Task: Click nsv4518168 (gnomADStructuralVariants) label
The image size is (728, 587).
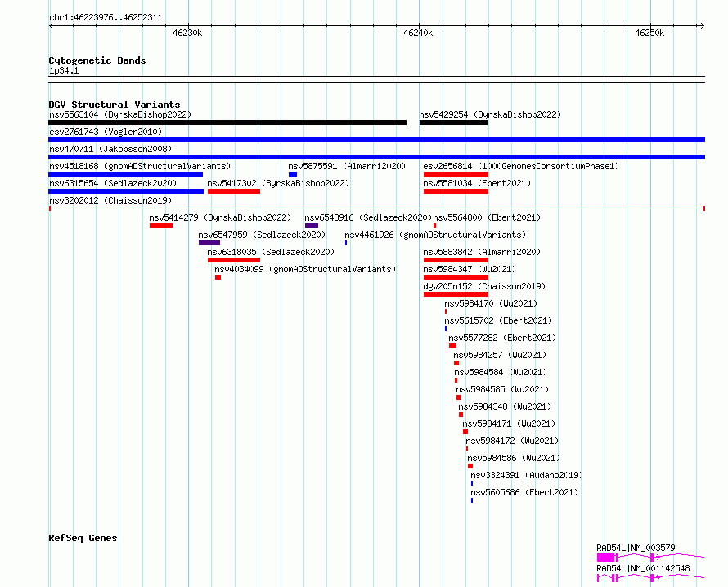Action: 140,166
